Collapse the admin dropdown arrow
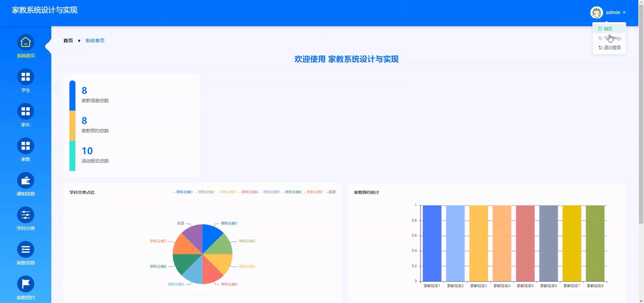644x303 pixels. [624, 13]
